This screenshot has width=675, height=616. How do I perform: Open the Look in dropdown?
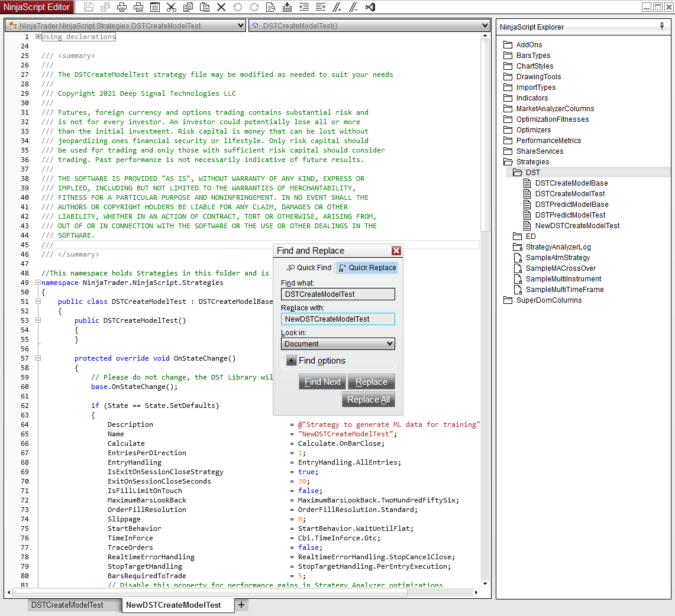[338, 343]
